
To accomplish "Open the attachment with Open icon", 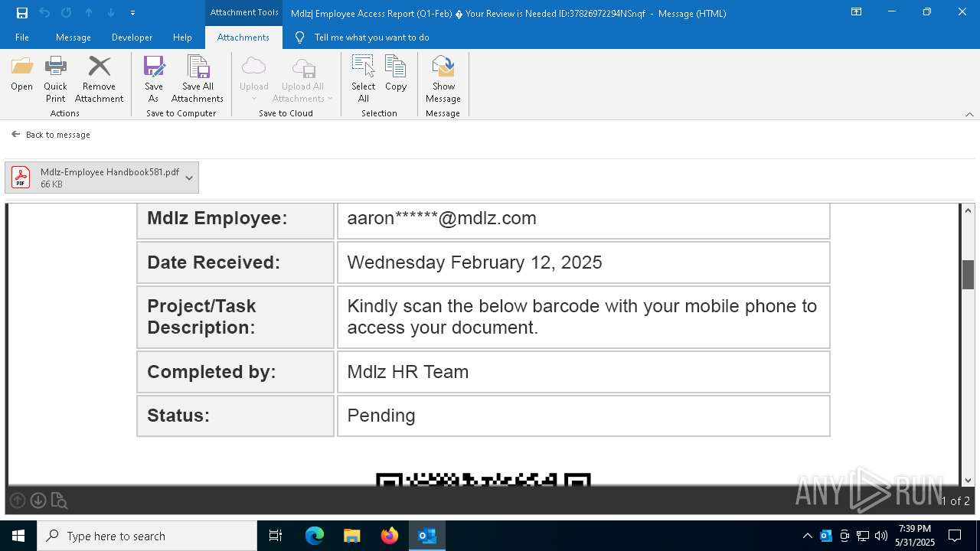I will tap(21, 74).
